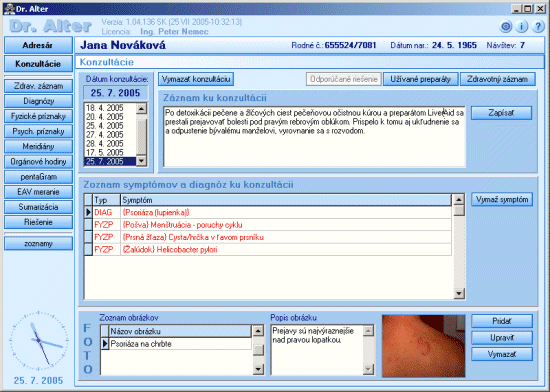
Task: Click Upraviť photo button
Action: 502,338
